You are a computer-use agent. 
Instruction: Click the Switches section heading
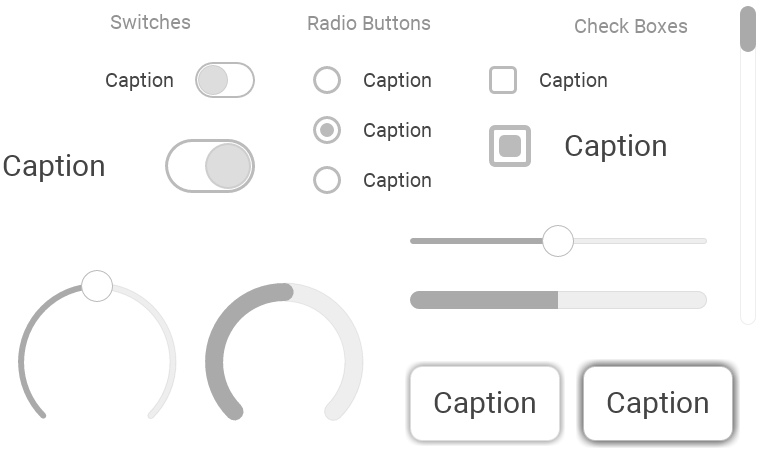coord(150,22)
